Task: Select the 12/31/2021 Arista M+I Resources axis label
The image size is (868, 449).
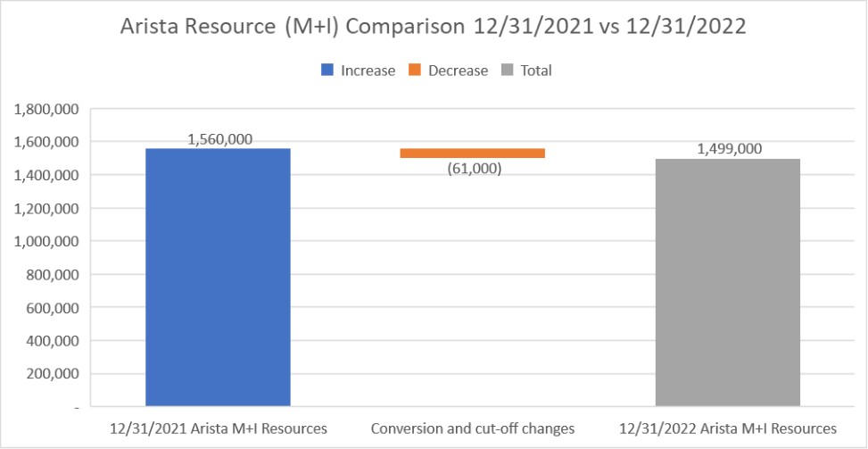Action: [x=218, y=428]
